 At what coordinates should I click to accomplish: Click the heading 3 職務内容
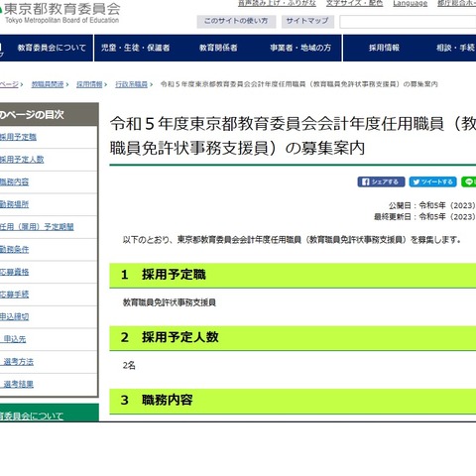point(293,401)
